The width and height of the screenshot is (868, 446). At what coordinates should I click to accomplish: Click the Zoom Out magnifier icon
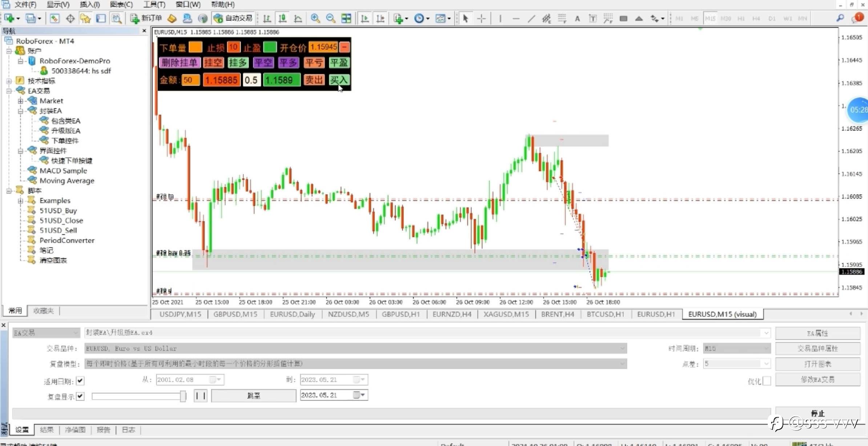tap(330, 18)
